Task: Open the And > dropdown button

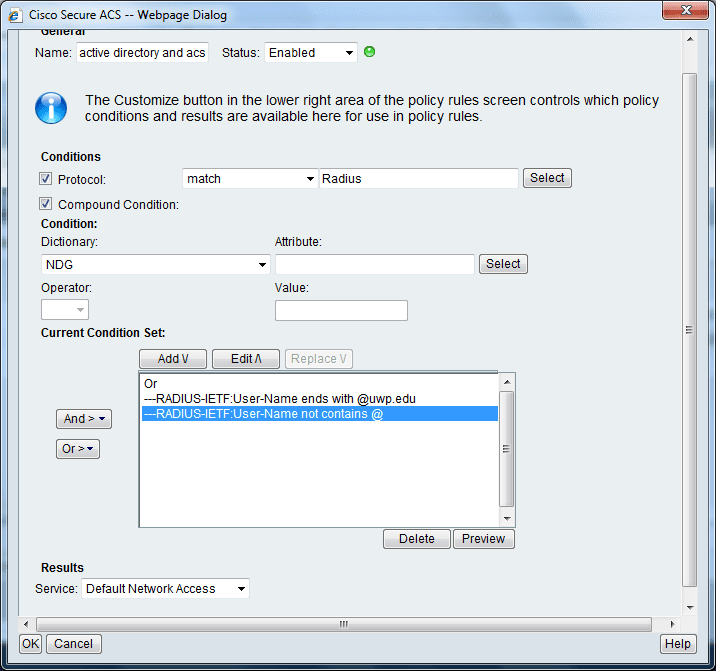Action: click(x=84, y=419)
